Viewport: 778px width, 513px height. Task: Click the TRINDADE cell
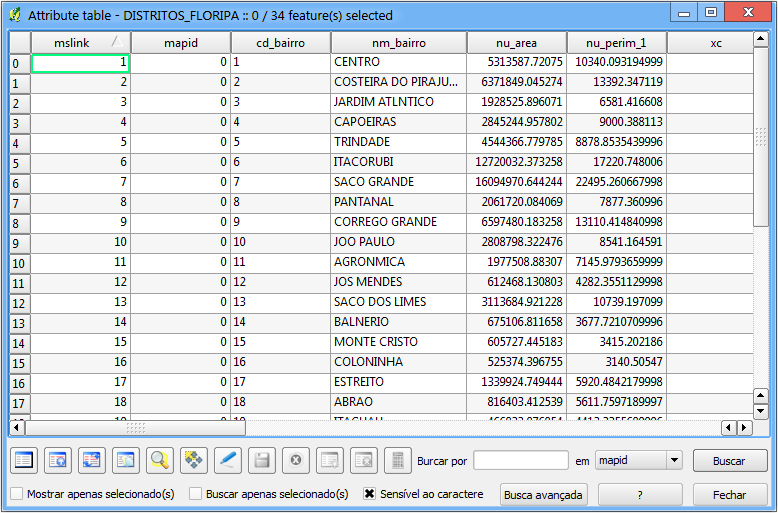pos(399,142)
